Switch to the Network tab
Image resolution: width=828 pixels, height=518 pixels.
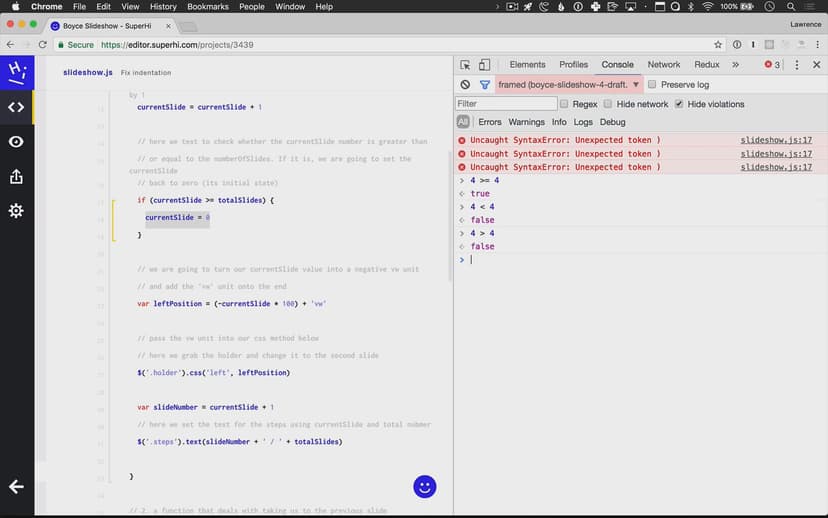(663, 65)
